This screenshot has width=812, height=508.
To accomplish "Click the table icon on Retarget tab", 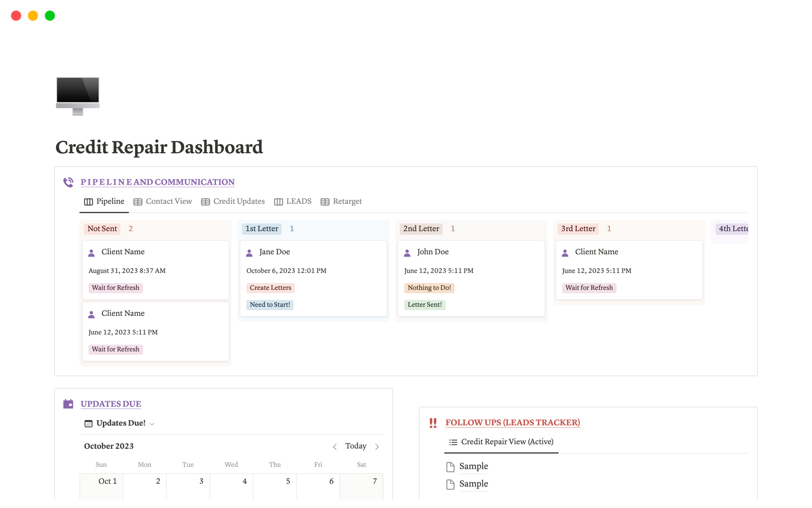I will (325, 202).
